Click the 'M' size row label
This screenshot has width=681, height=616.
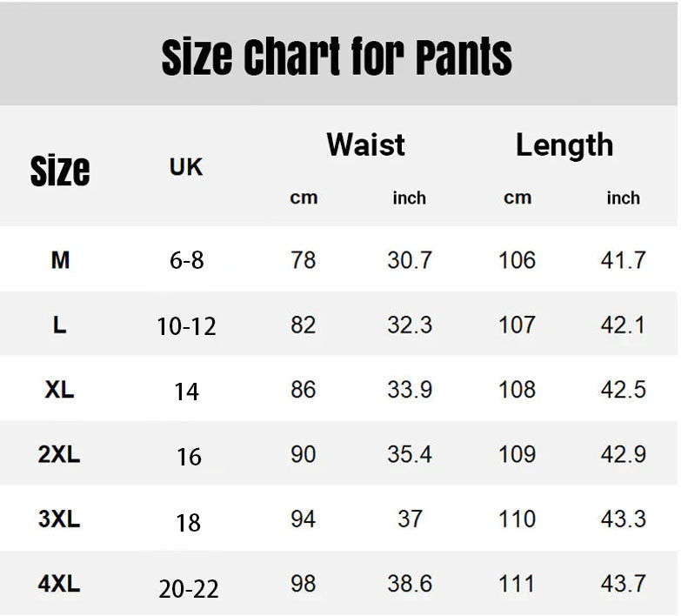[x=60, y=259]
